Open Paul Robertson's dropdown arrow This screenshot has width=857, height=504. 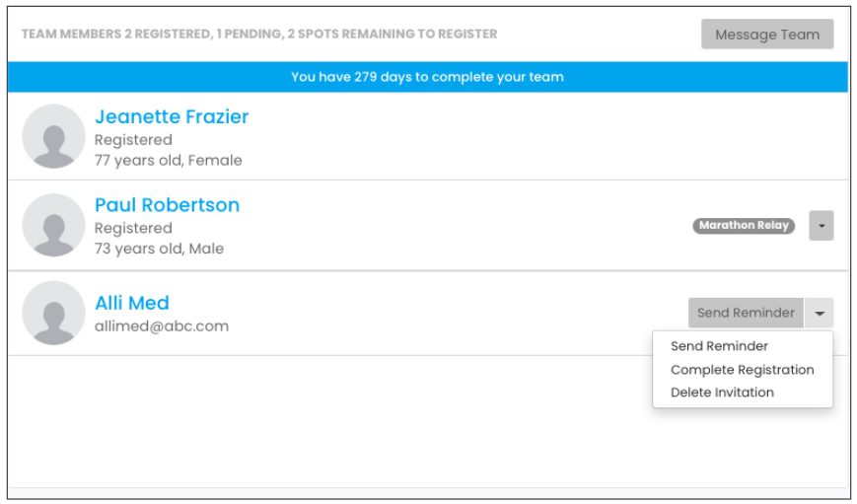tap(821, 226)
